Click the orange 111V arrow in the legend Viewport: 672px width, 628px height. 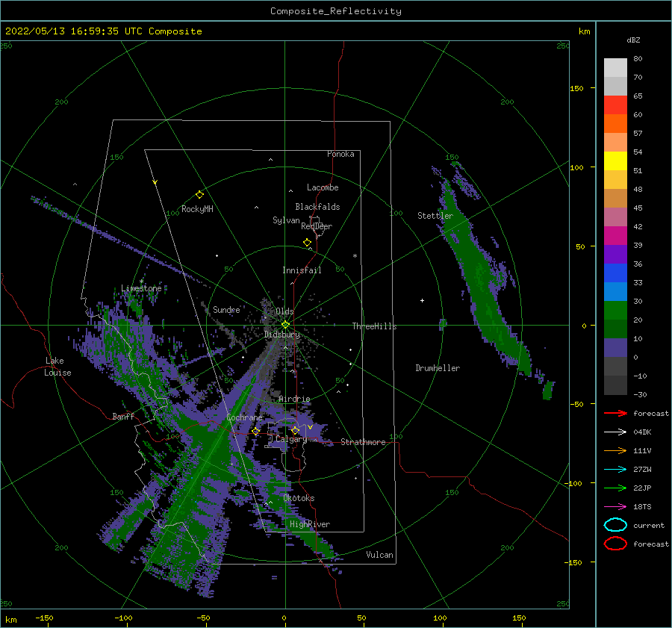[615, 450]
